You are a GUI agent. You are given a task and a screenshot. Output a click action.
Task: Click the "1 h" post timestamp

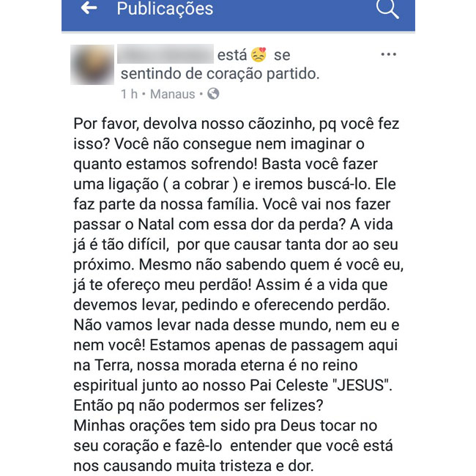pyautogui.click(x=130, y=94)
